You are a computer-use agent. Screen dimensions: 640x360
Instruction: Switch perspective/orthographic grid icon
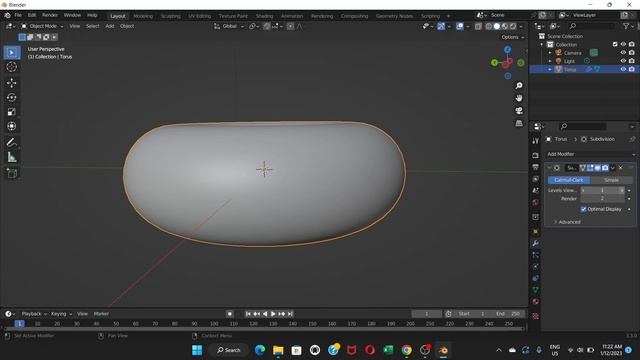click(519, 123)
